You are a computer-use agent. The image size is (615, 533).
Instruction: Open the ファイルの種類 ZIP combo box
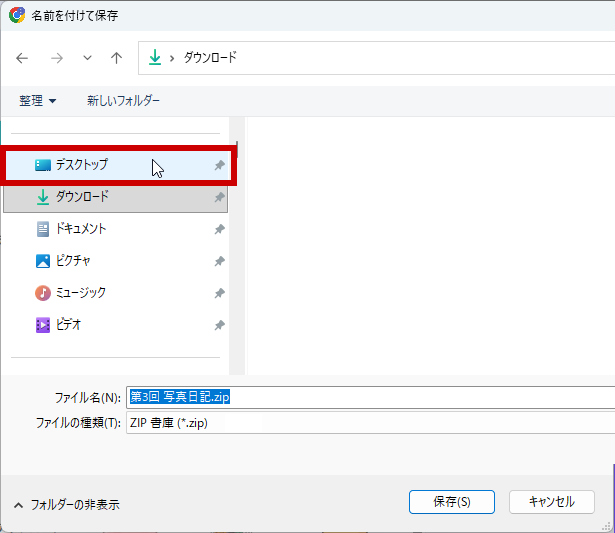pos(371,423)
